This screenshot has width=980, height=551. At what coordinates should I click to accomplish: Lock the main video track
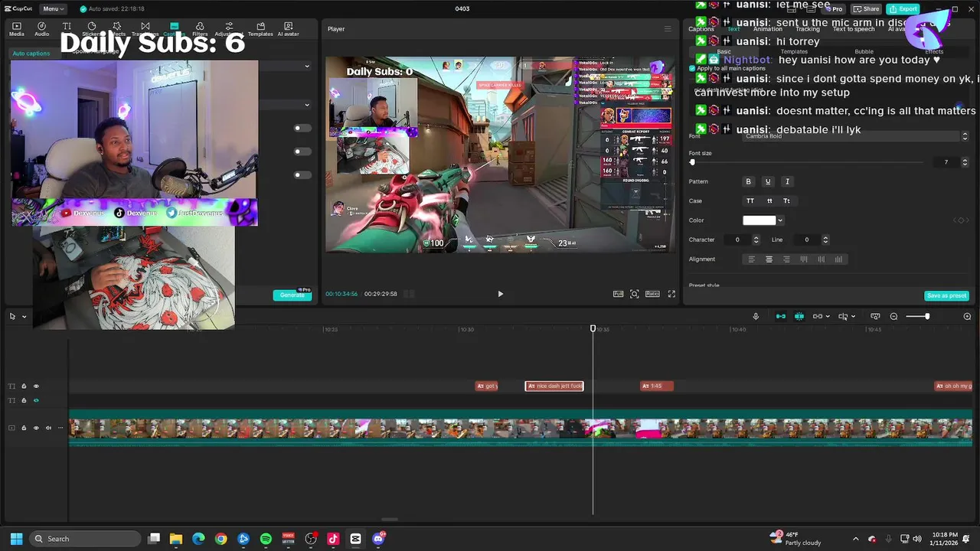(24, 428)
